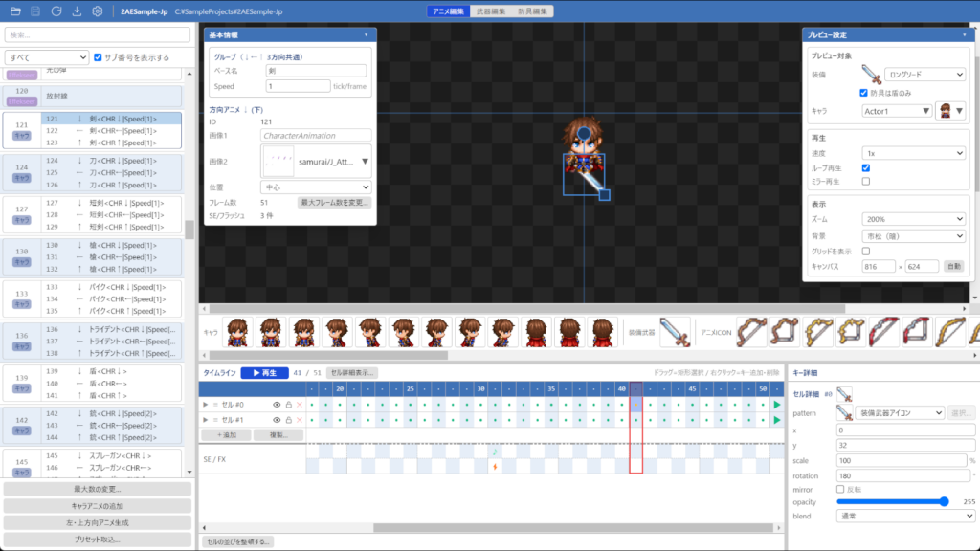
Task: Switch to 防具編集 tab
Action: (532, 11)
